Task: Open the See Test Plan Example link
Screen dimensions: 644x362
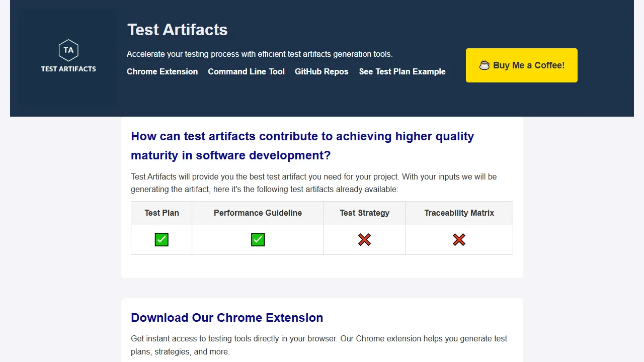Action: (402, 71)
